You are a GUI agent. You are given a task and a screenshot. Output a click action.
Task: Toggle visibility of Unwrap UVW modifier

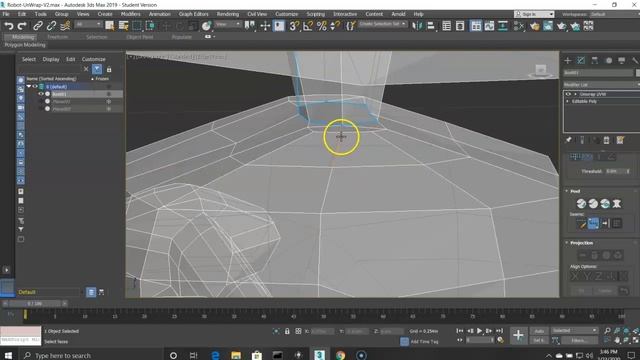pos(568,94)
